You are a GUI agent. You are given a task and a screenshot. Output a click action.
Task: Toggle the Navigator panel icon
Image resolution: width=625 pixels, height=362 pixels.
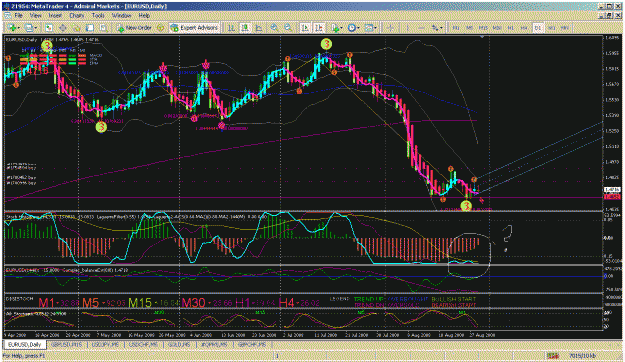(76, 28)
